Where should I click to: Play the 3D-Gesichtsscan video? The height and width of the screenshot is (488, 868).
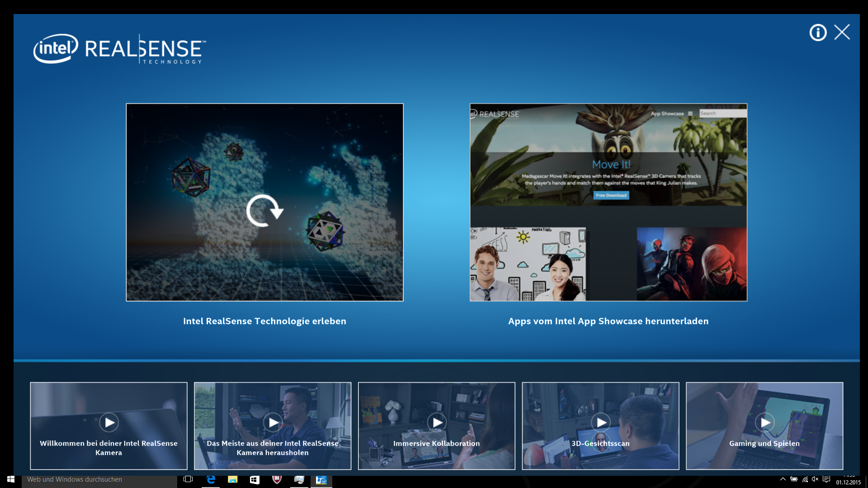pos(601,422)
